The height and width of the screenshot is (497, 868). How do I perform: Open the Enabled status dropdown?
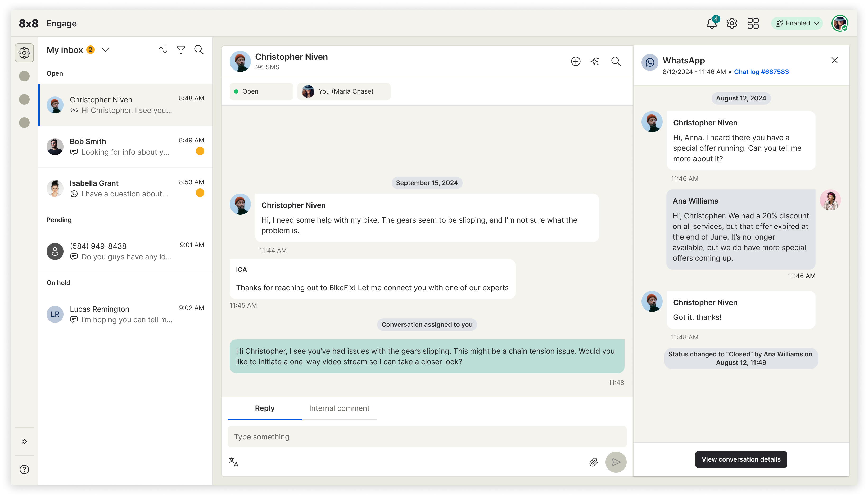tap(797, 23)
